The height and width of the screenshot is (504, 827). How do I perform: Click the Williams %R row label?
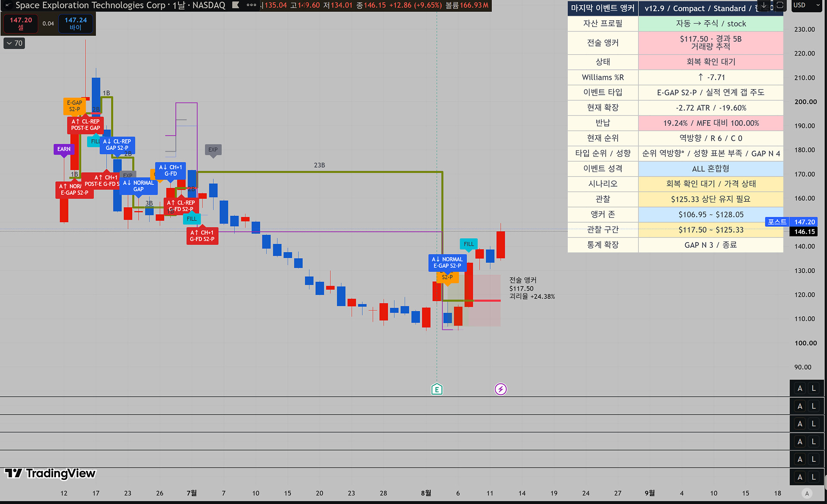(x=603, y=78)
